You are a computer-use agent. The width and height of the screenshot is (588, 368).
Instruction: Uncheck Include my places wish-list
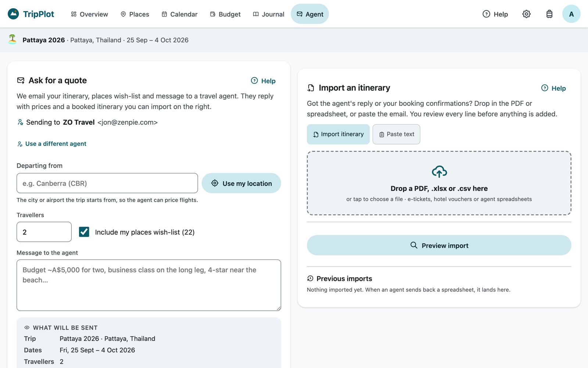(x=84, y=232)
